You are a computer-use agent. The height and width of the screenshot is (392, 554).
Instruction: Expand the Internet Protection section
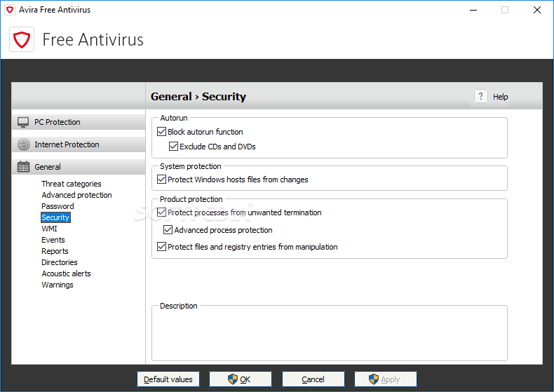point(79,144)
